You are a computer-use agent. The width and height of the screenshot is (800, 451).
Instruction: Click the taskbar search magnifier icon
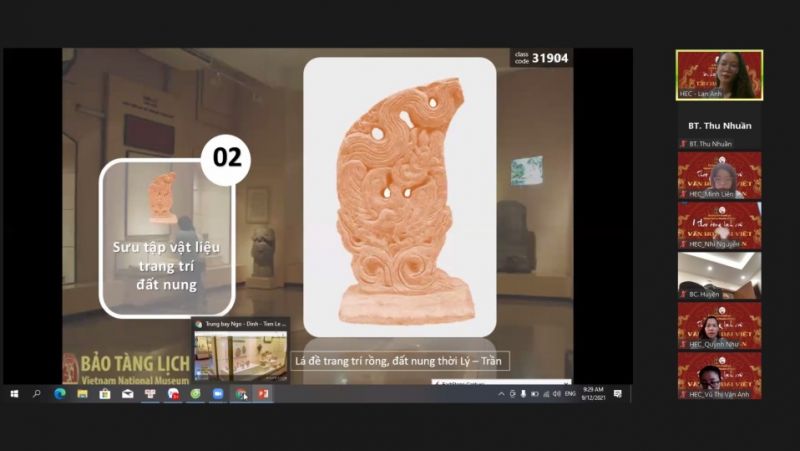click(37, 394)
